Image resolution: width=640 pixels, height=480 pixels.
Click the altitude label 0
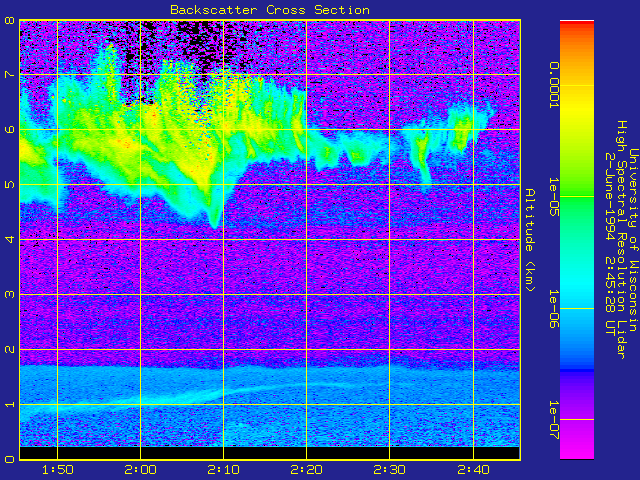[x=9, y=459]
